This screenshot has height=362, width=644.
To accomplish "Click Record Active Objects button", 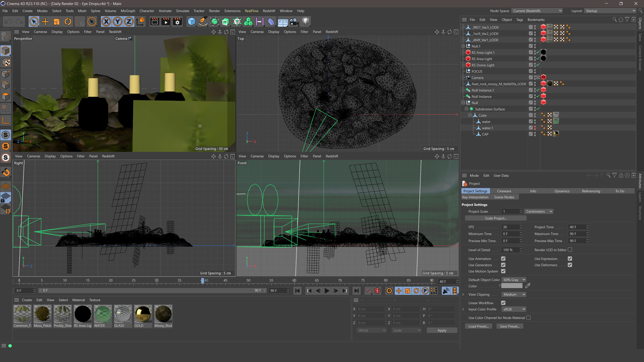I will click(368, 291).
